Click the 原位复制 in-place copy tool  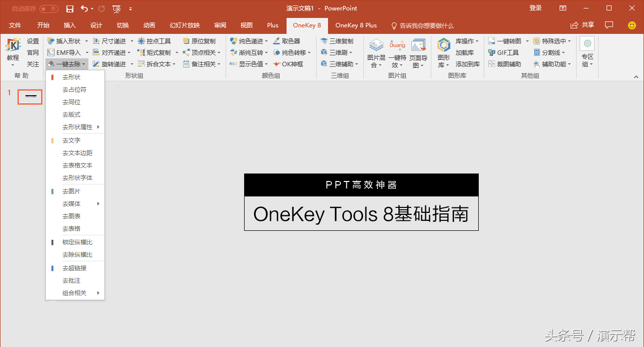(199, 41)
